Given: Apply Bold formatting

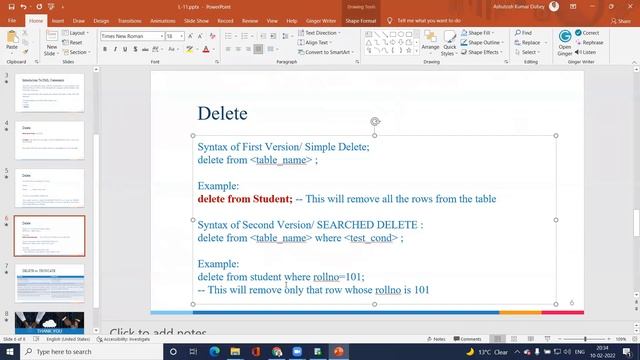Looking at the screenshot, I should (105, 49).
